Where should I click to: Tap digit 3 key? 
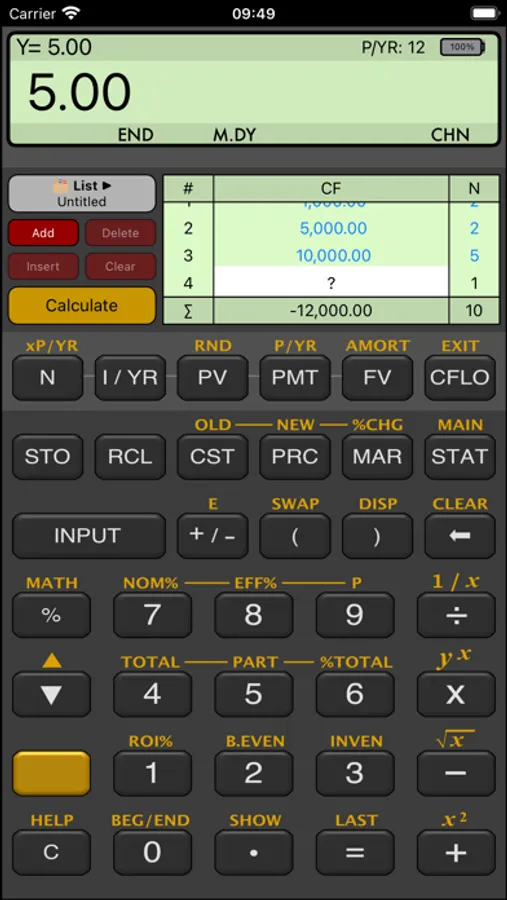tap(355, 773)
